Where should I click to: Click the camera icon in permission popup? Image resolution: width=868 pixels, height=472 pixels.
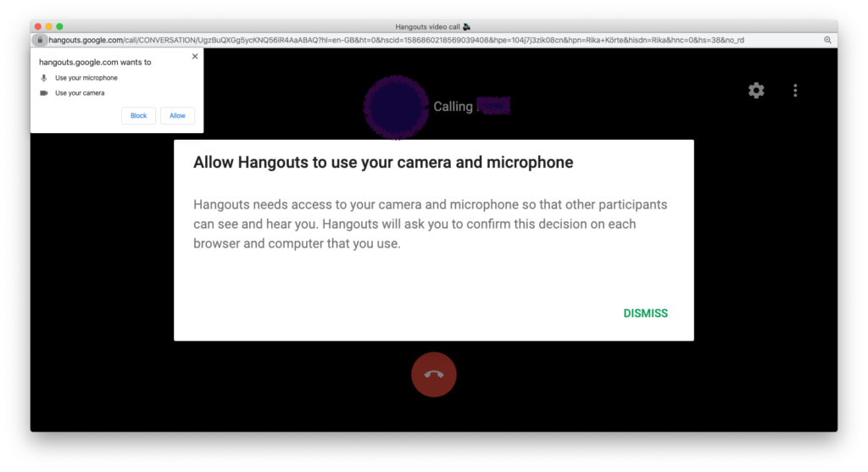(x=44, y=93)
